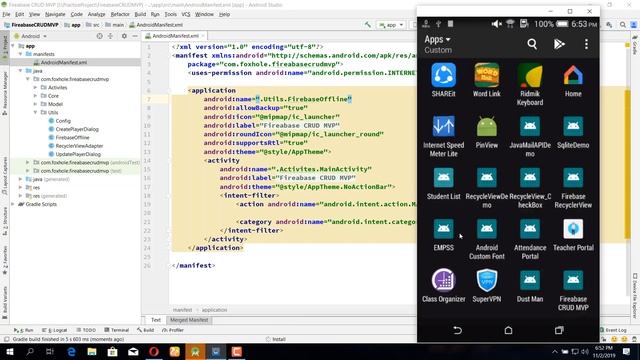The width and height of the screenshot is (640, 360).
Task: Launch the SqliteDemo app
Action: (573, 127)
